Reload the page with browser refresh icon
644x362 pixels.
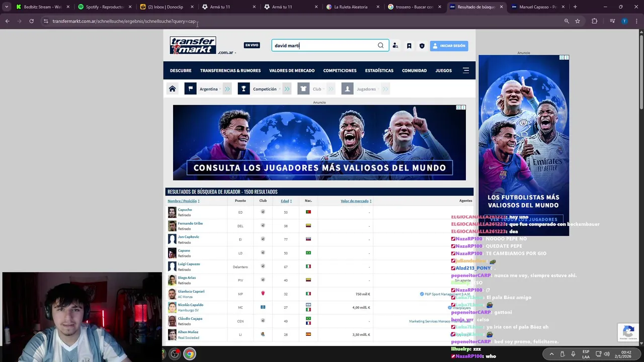coord(31,21)
